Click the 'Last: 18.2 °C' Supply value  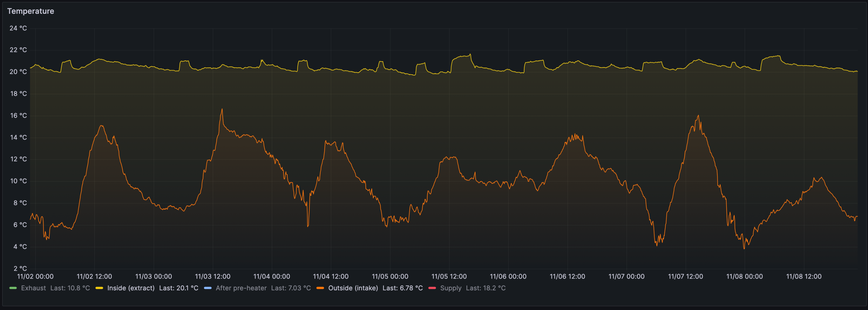pos(486,288)
